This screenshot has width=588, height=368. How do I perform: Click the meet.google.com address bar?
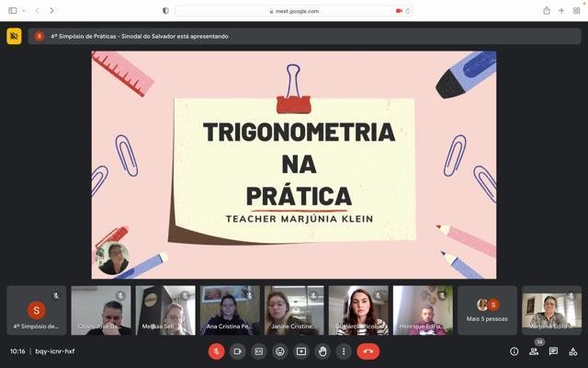pyautogui.click(x=294, y=11)
